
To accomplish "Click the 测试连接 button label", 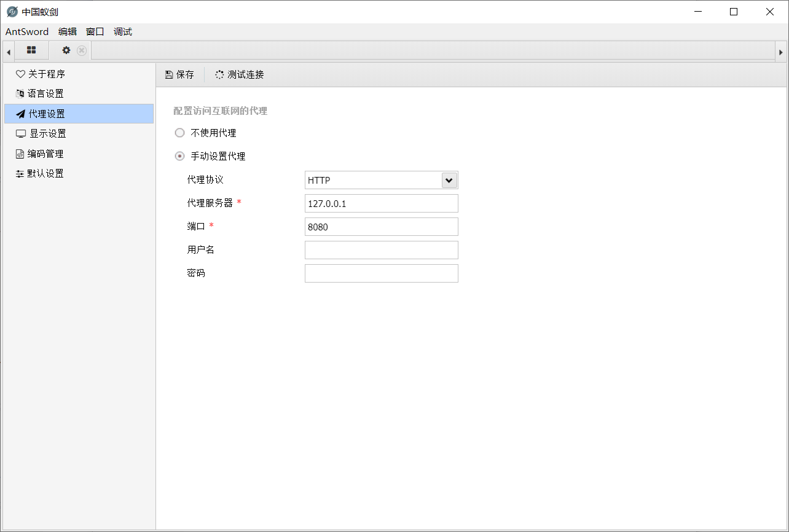I will pos(246,75).
